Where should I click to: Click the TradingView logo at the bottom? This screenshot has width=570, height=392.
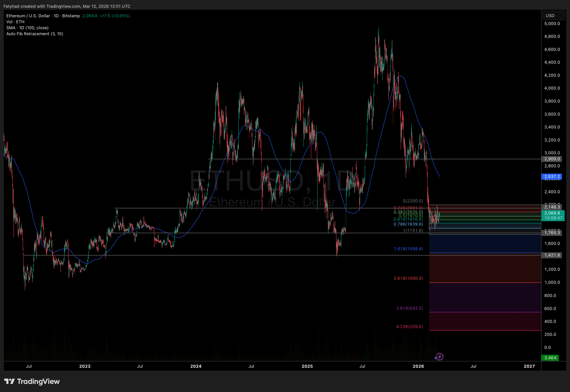pyautogui.click(x=32, y=381)
